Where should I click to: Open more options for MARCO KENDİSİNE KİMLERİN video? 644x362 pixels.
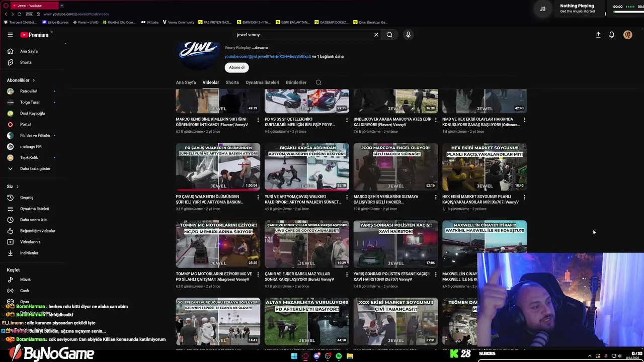(x=258, y=120)
